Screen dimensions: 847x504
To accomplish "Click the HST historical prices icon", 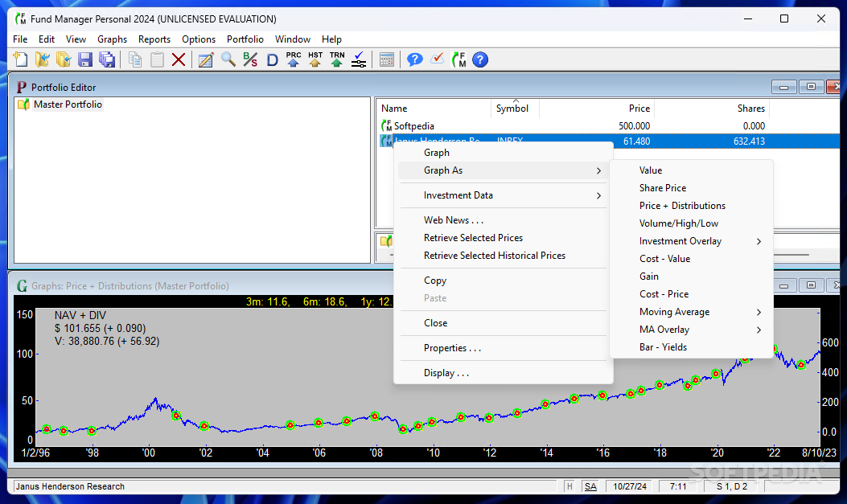I will pos(315,59).
